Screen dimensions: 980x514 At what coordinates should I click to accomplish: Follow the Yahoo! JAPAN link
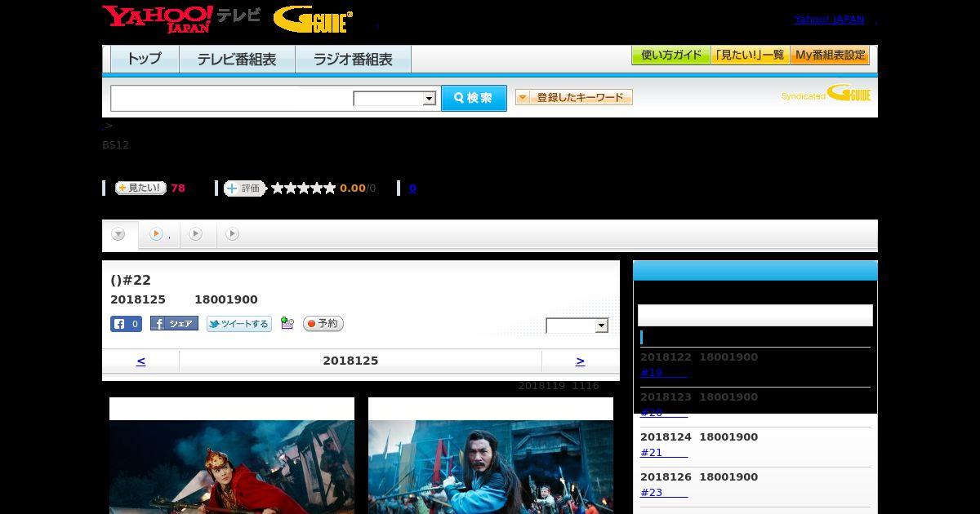point(829,20)
